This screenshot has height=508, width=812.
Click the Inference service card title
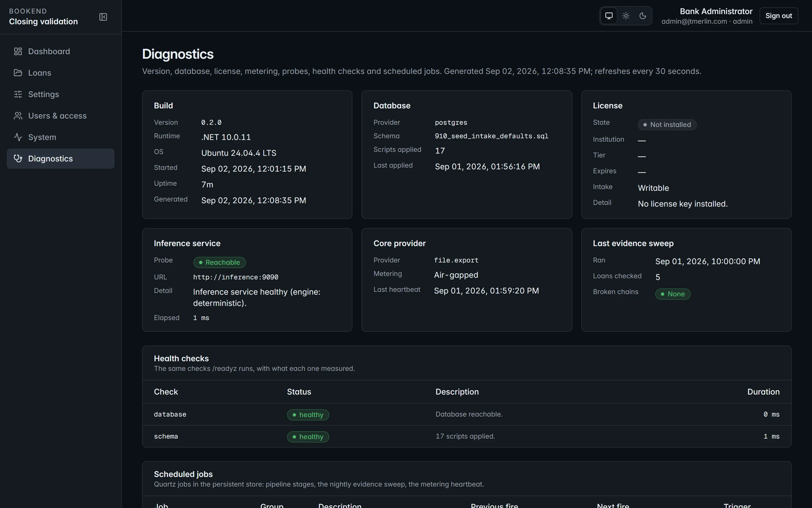click(187, 243)
